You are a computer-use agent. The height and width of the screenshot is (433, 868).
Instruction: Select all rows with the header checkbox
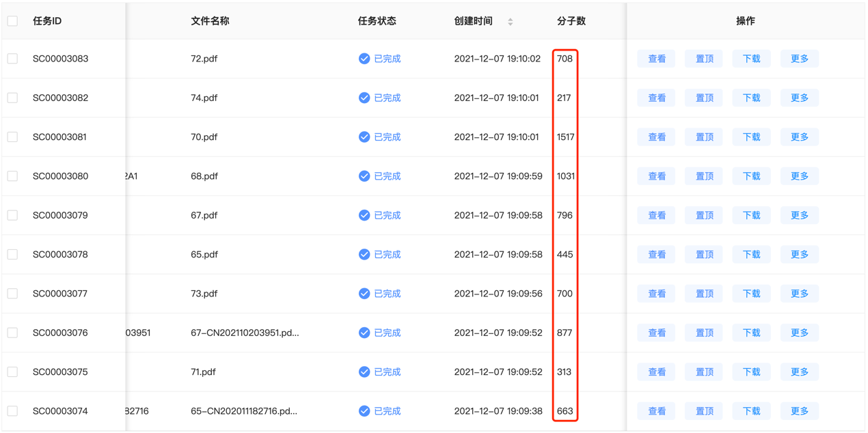(12, 20)
